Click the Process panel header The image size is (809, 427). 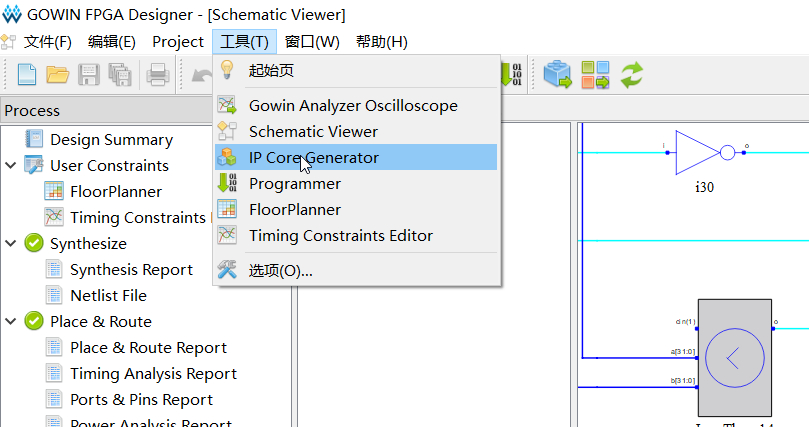click(106, 110)
